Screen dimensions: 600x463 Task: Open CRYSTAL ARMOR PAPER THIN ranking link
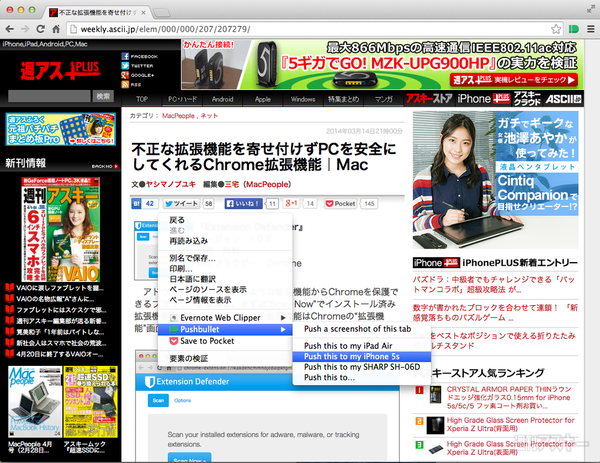pyautogui.click(x=509, y=397)
